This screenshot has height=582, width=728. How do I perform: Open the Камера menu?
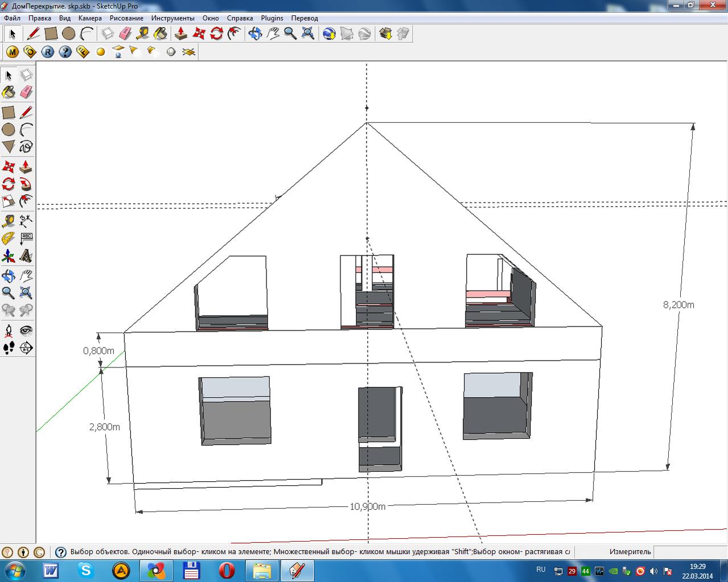pos(90,18)
